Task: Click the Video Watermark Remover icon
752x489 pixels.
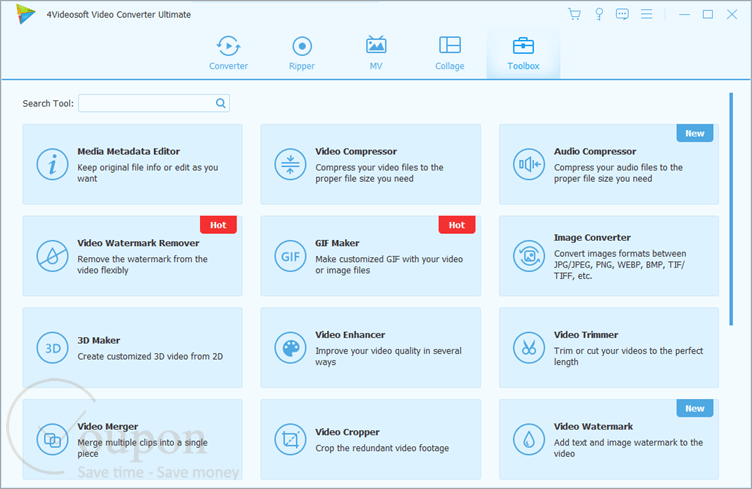Action: tap(52, 256)
